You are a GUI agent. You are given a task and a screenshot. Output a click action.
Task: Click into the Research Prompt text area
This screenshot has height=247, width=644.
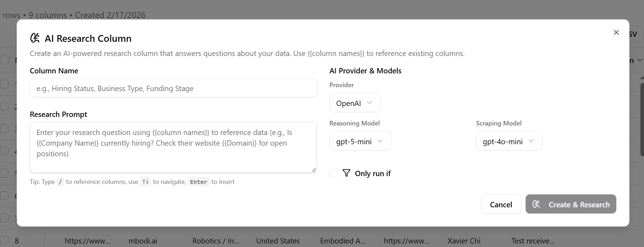click(173, 147)
